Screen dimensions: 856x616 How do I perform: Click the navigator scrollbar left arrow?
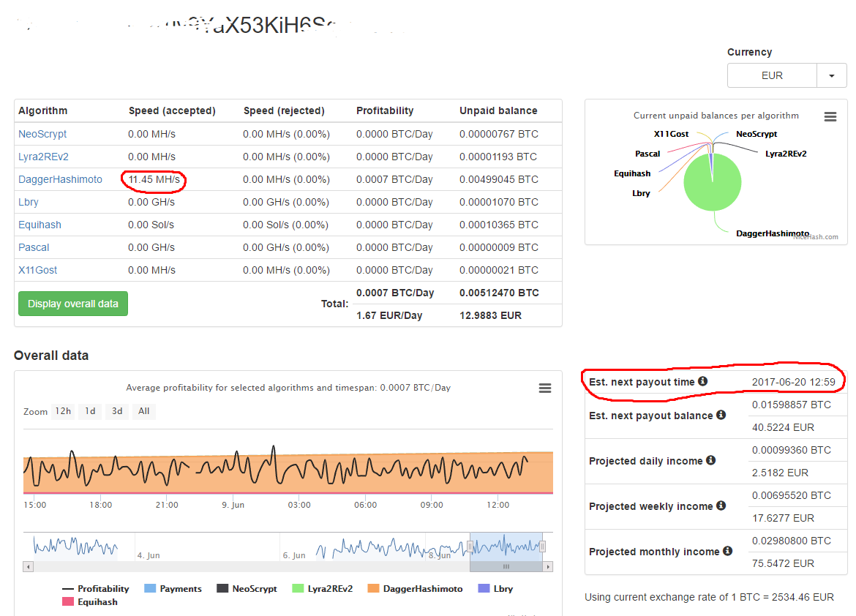click(28, 567)
